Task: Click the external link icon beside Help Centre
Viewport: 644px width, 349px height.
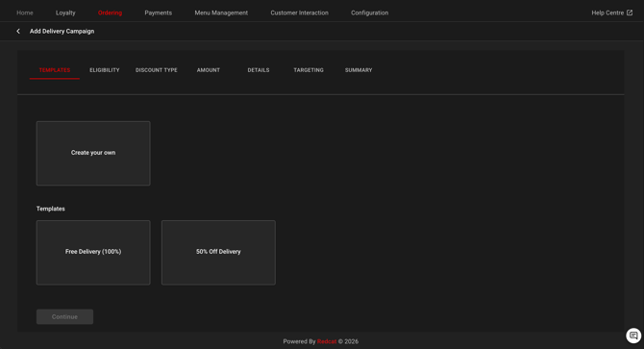Action: [x=630, y=12]
